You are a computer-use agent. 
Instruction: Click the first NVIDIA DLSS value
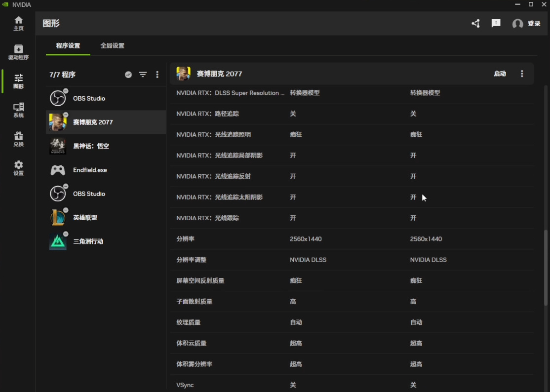pyautogui.click(x=308, y=260)
